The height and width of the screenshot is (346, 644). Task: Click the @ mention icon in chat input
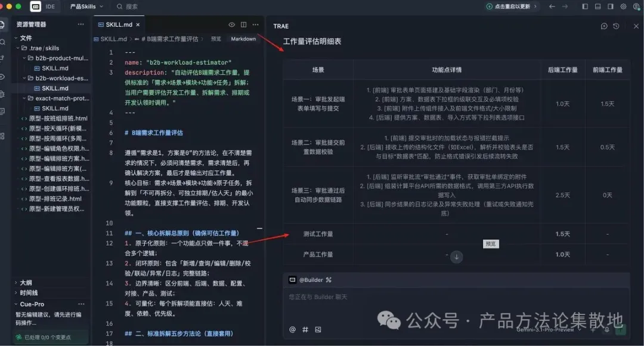(292, 329)
